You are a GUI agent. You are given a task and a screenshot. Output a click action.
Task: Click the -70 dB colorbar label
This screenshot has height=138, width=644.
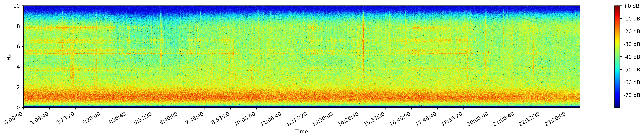pyautogui.click(x=632, y=95)
